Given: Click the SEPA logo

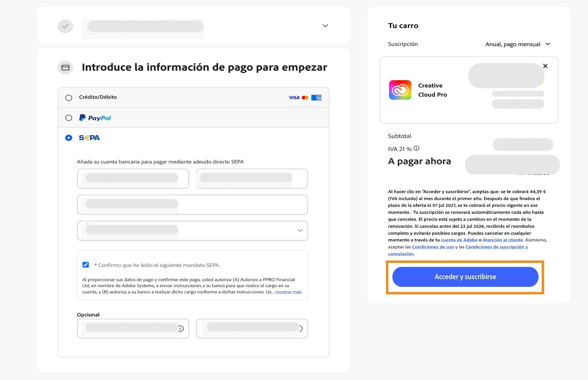Looking at the screenshot, I should tap(89, 138).
